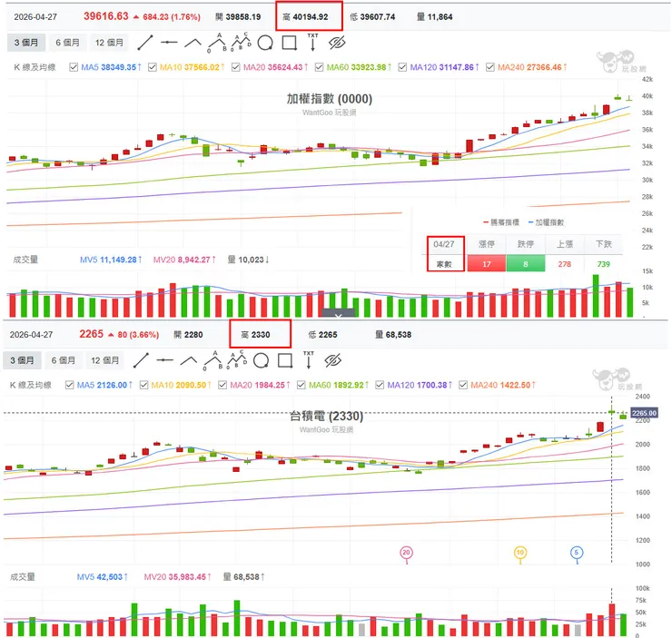Click MV5 11,149.28 volume average label
Screen dimensions: 672x638
pos(111,260)
